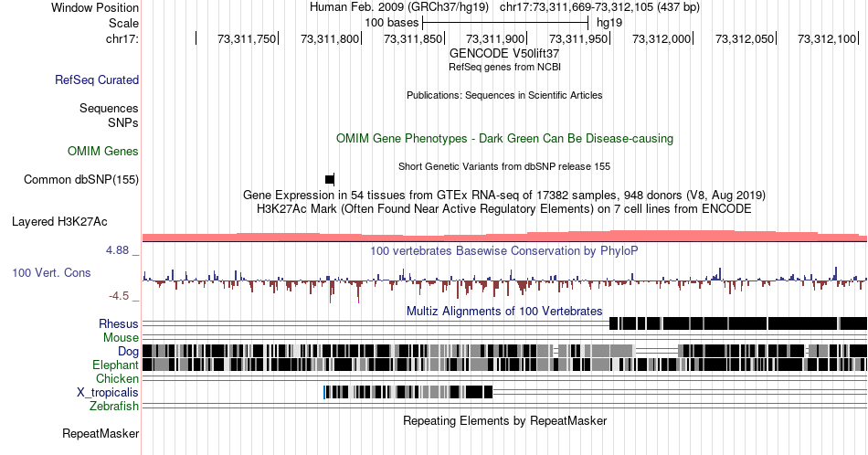Click Repeating Elements by RepeatMasker title
Image resolution: width=868 pixels, height=455 pixels.
click(504, 420)
